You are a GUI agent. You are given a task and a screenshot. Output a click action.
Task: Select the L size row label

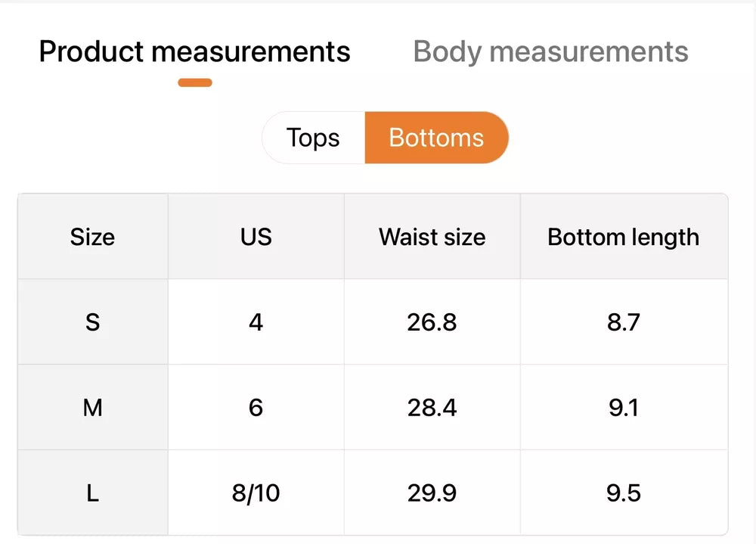tap(92, 493)
